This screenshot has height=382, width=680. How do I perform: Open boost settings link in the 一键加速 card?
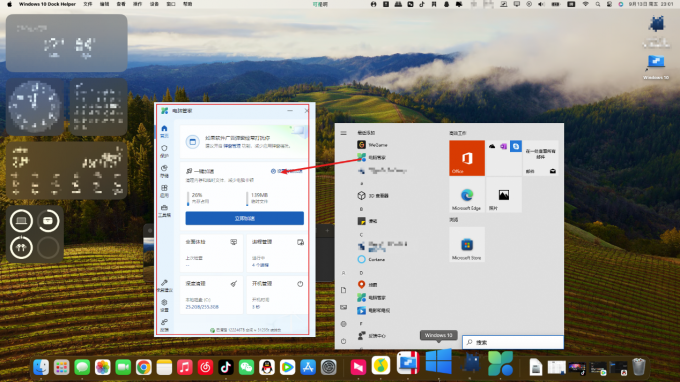286,171
